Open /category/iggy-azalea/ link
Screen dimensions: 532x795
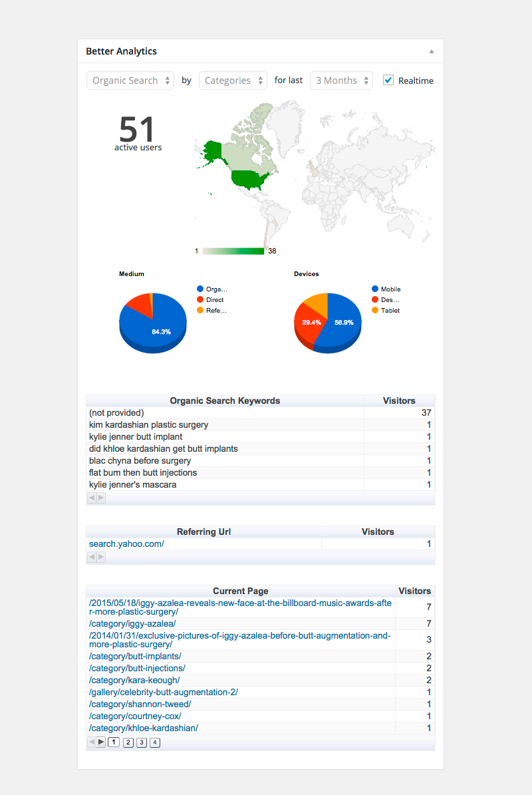(133, 623)
